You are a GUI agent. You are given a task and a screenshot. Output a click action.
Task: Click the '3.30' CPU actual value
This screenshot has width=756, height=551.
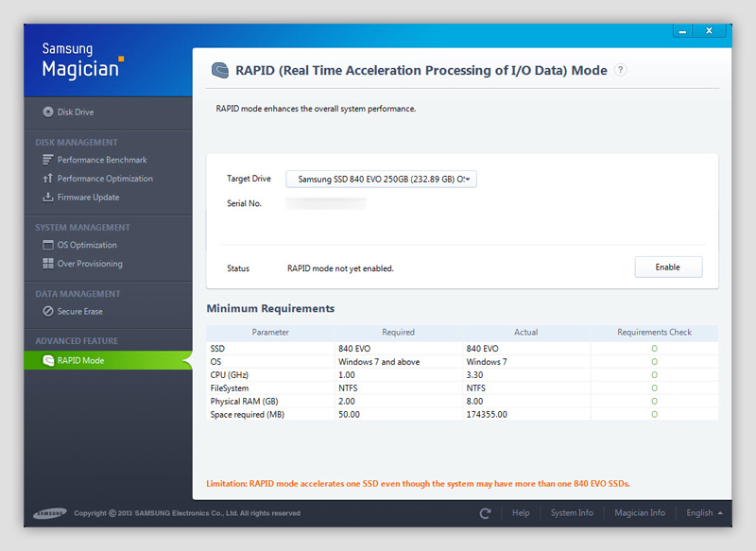pyautogui.click(x=474, y=375)
